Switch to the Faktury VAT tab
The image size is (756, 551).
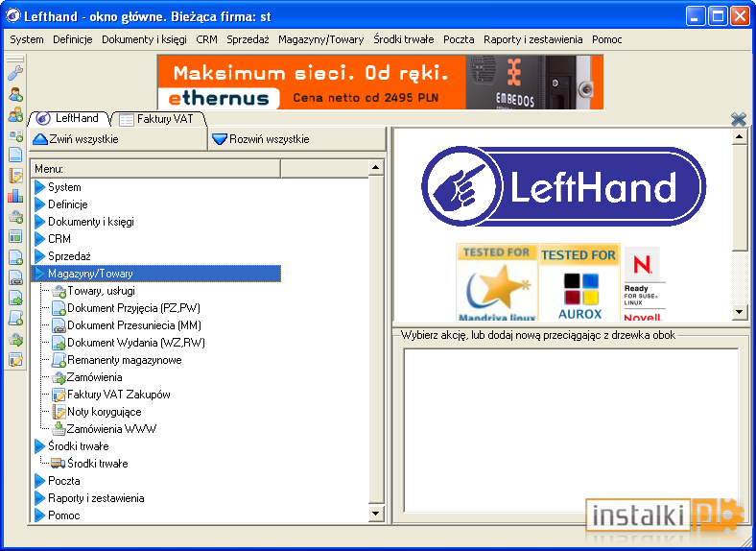tap(157, 119)
